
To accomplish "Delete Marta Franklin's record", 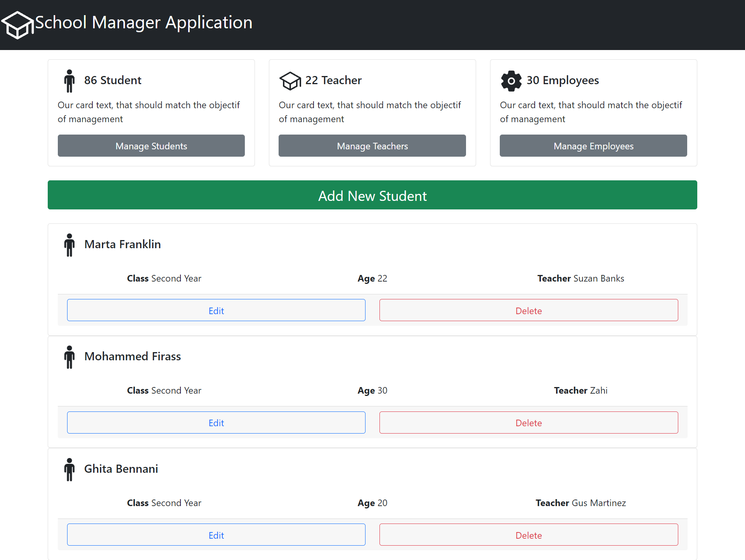I will pyautogui.click(x=528, y=310).
